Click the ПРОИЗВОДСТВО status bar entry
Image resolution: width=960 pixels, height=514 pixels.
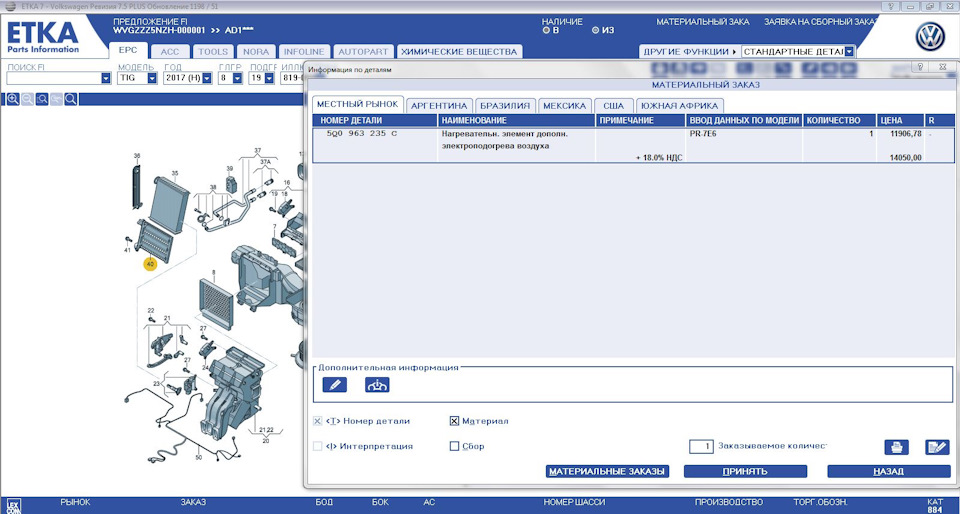pyautogui.click(x=729, y=502)
